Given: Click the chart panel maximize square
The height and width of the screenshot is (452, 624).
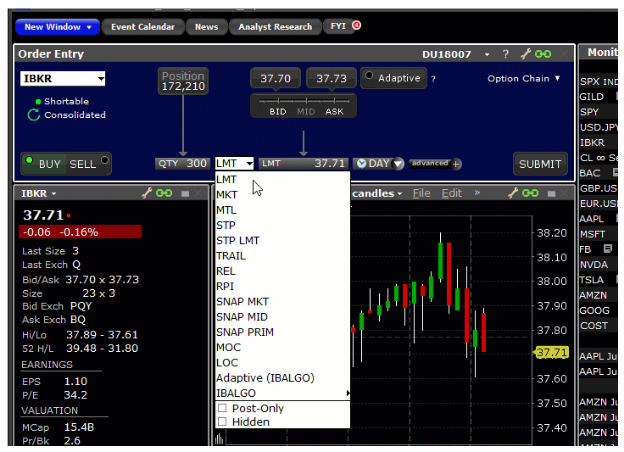Looking at the screenshot, I should point(552,193).
